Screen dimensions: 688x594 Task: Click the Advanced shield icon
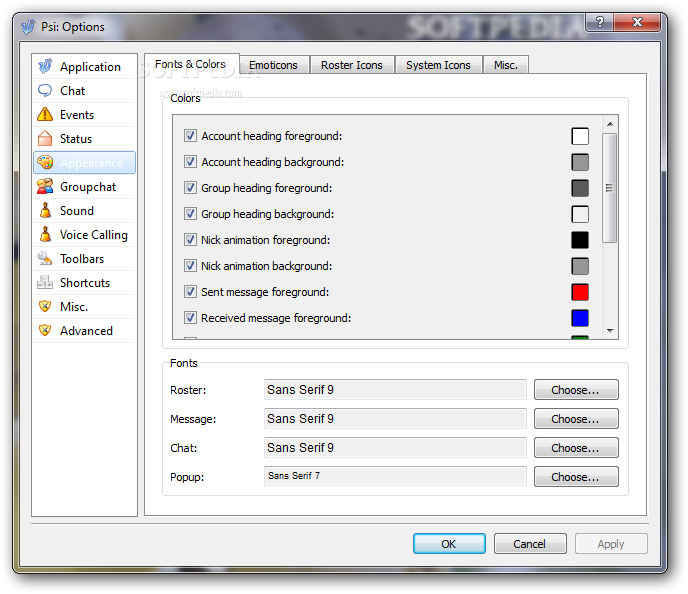[45, 330]
